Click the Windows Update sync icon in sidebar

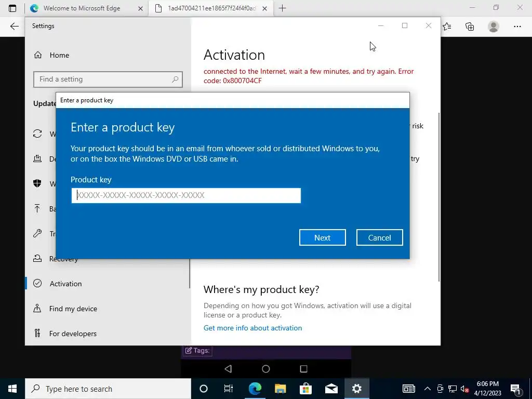[x=37, y=134]
